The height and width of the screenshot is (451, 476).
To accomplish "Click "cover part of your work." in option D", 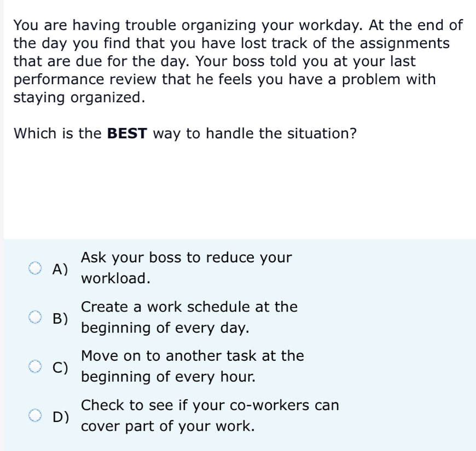I will click(x=167, y=426).
